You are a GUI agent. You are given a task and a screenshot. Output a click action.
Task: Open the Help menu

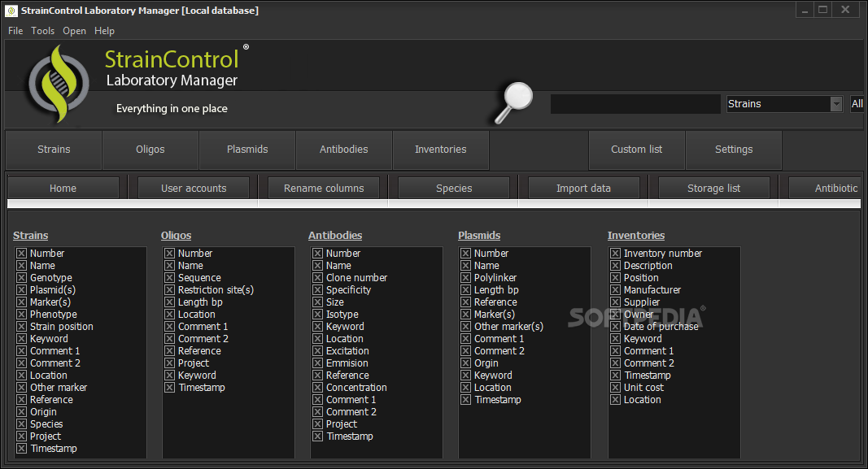point(104,31)
